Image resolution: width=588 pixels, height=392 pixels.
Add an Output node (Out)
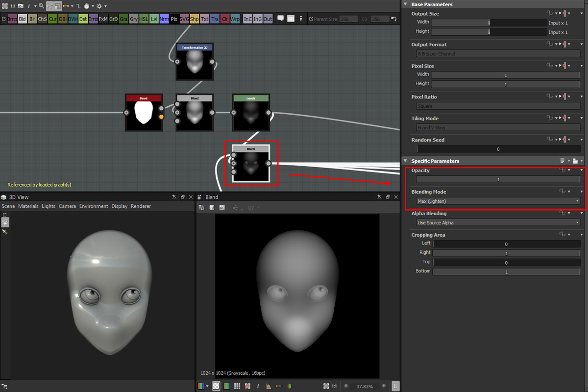[268, 19]
